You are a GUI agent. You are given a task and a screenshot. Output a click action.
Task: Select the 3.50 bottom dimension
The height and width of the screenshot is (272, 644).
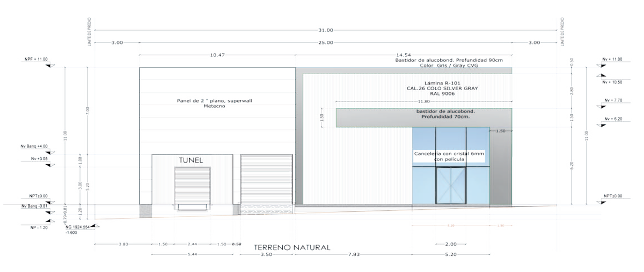pos(266,254)
